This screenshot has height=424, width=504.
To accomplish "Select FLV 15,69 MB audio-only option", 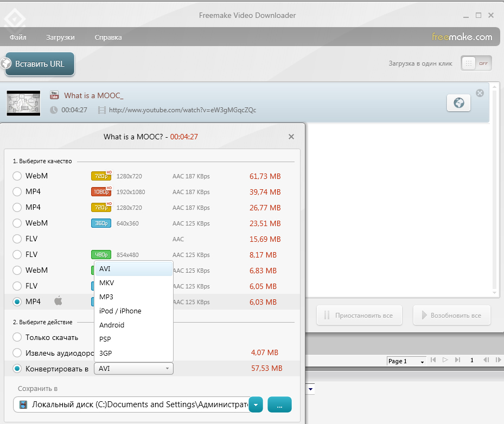I will 17,239.
